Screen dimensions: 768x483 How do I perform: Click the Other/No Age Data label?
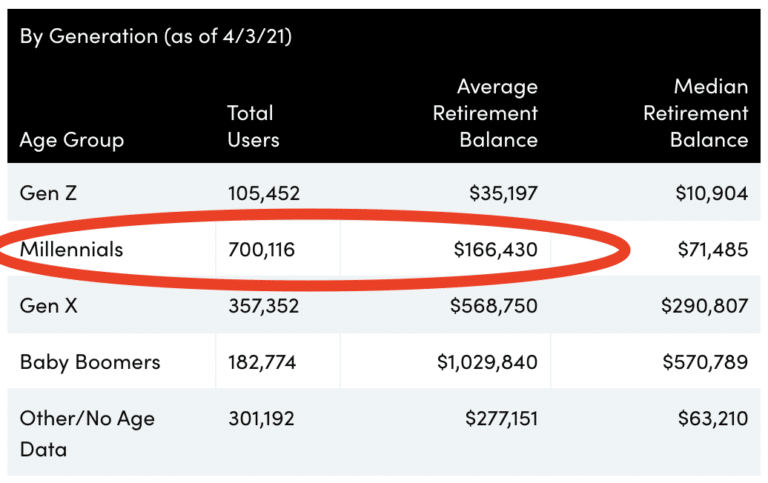(87, 433)
